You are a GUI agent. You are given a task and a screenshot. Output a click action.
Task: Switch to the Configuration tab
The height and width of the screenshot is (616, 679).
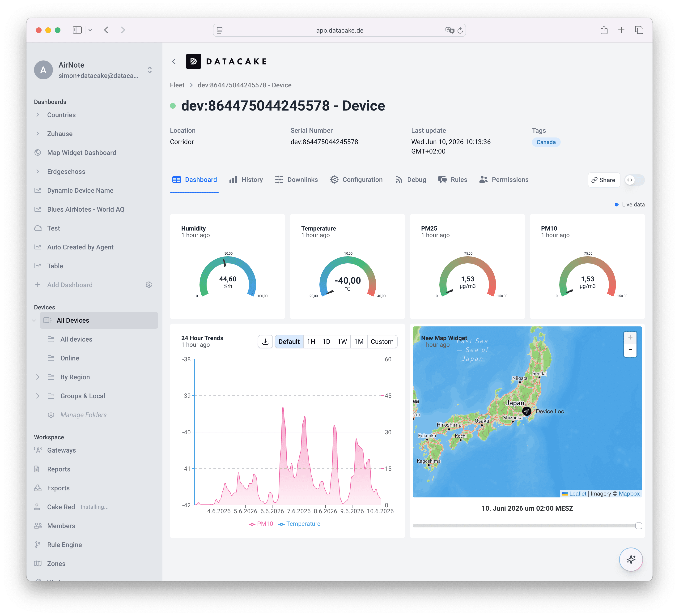click(356, 180)
